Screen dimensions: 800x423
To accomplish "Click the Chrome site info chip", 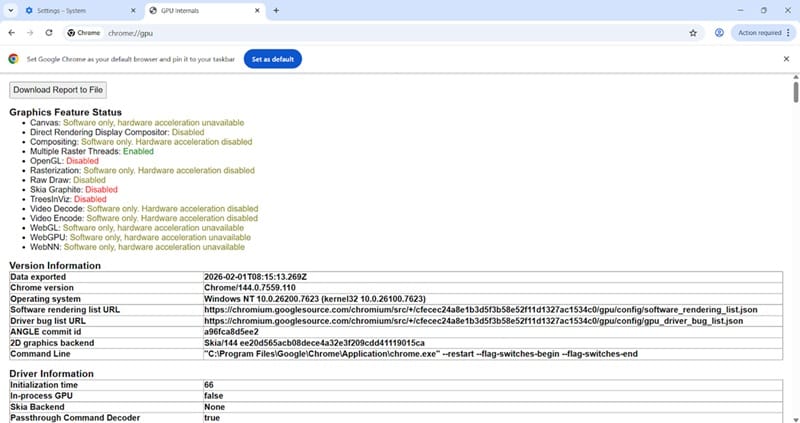I will click(x=84, y=33).
